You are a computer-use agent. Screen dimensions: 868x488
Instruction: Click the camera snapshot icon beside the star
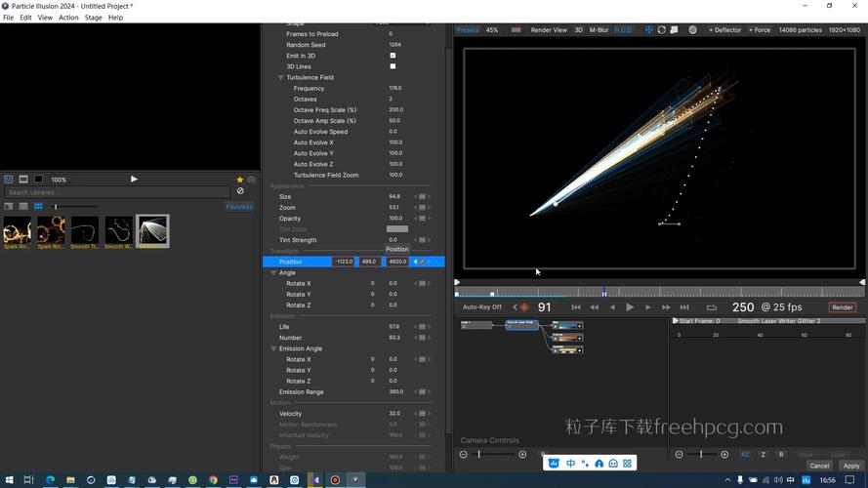click(251, 180)
